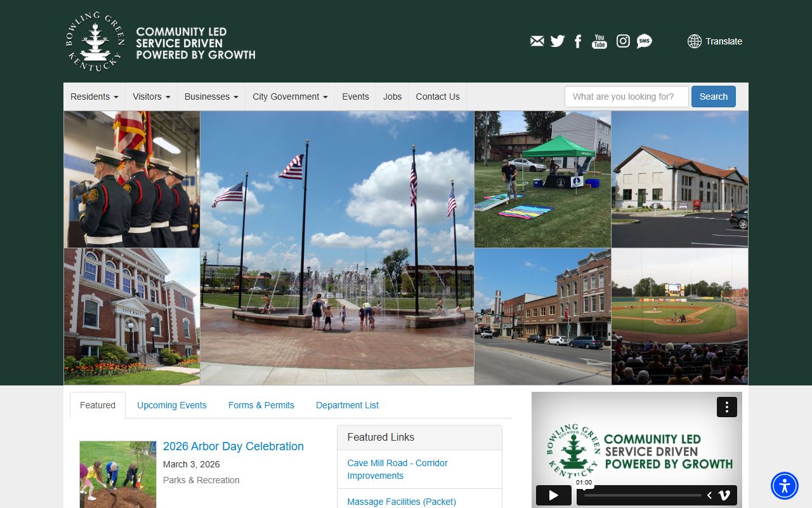812x508 pixels.
Task: Click the fountain and flags center photo
Action: pos(337,248)
